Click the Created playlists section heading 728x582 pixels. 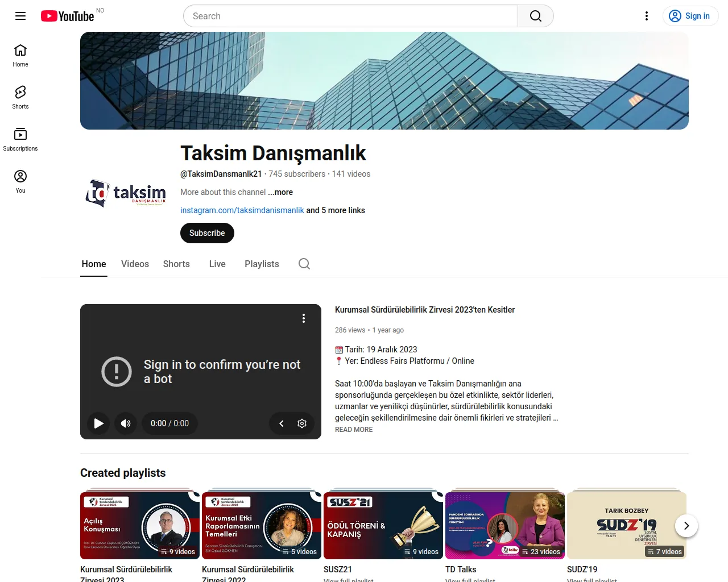(x=123, y=473)
